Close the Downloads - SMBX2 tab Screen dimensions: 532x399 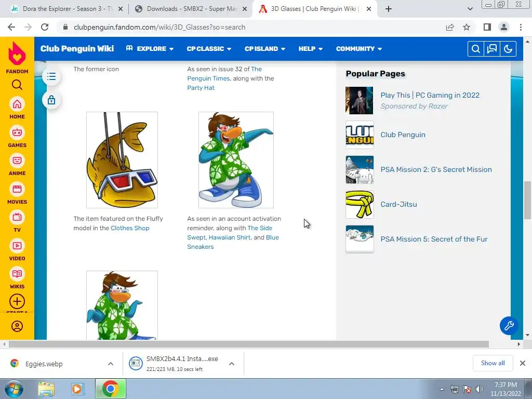point(245,9)
